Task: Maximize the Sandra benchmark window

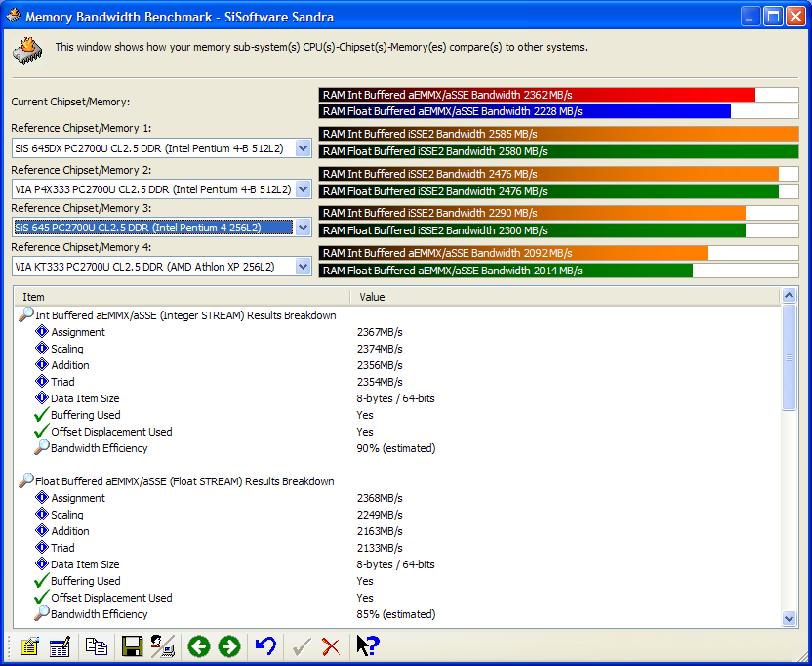Action: pos(773,17)
